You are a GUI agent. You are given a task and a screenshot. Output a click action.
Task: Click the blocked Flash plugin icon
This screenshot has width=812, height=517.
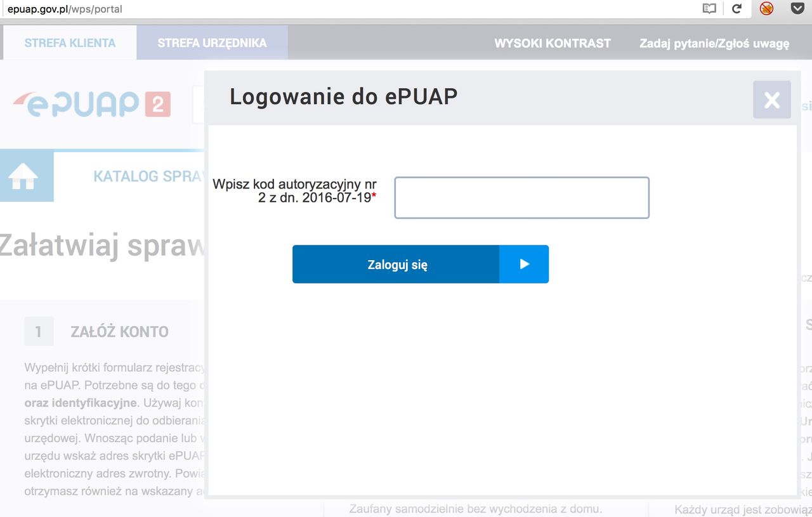point(766,9)
